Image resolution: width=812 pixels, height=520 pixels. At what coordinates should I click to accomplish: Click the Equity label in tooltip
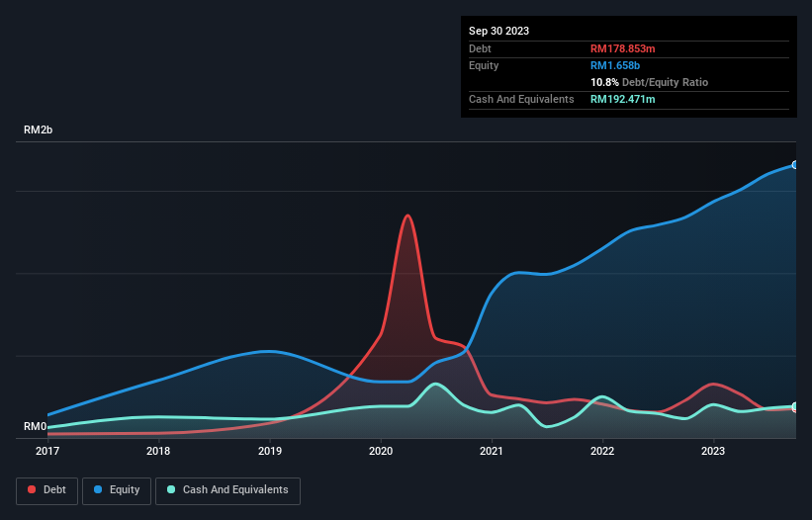click(x=484, y=65)
